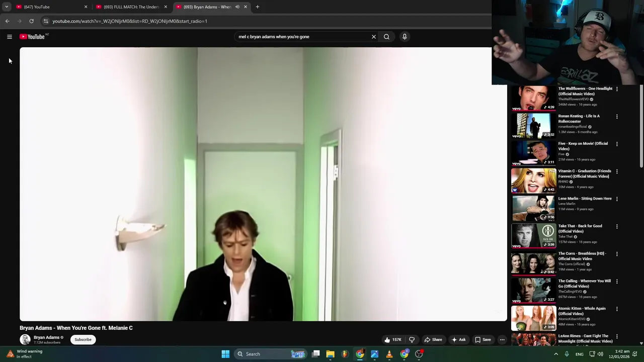Open the Ask button under video
The width and height of the screenshot is (644, 362).
point(458,340)
